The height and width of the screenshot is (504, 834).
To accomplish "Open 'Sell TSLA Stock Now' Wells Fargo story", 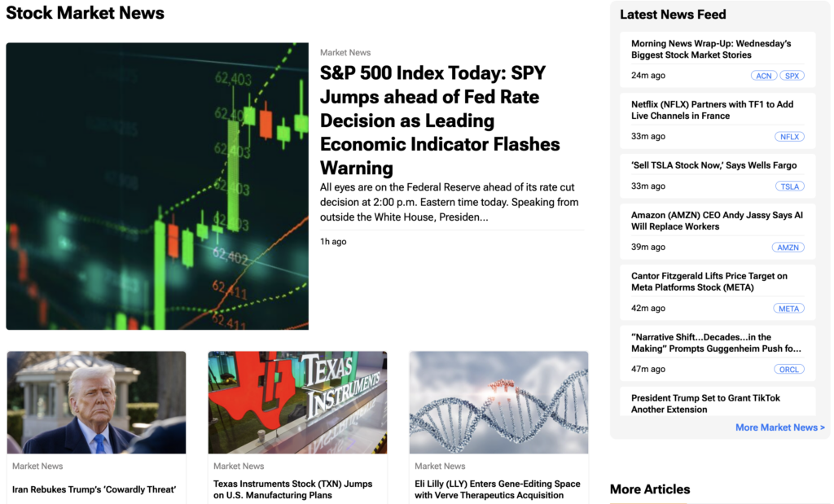I will (713, 165).
